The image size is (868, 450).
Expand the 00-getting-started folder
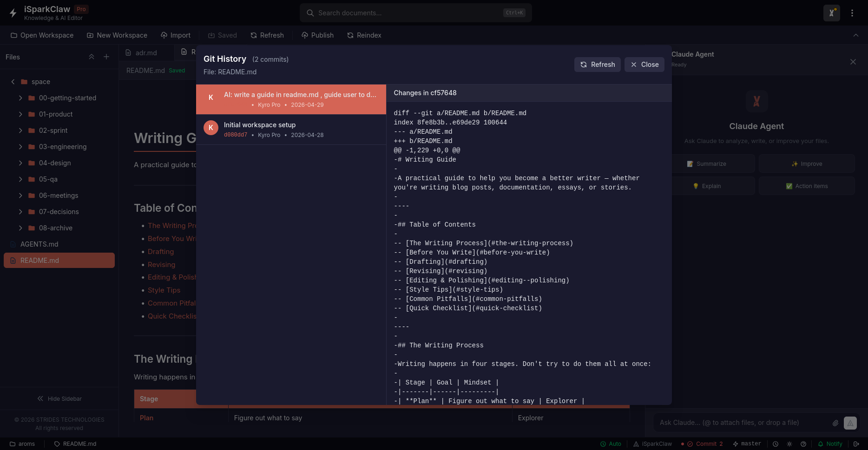pyautogui.click(x=20, y=98)
